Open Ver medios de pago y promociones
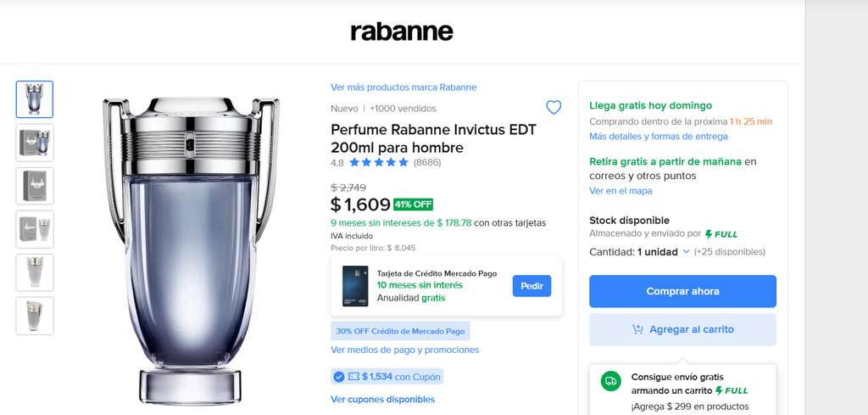Image resolution: width=868 pixels, height=415 pixels. tap(404, 351)
